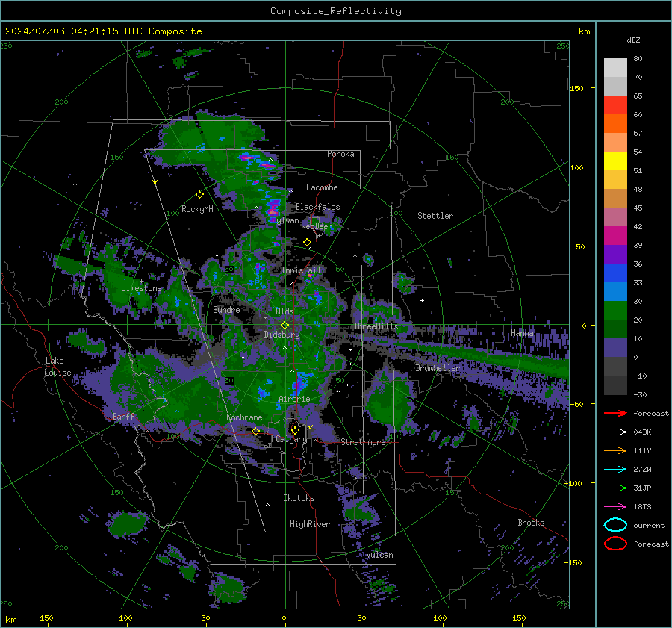Click the 'Olds' map label
This screenshot has width=672, height=628.
284,311
